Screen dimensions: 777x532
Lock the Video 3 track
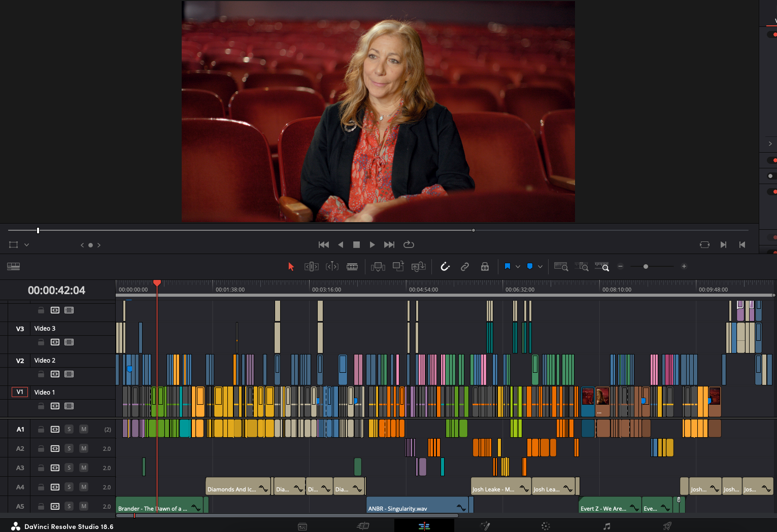coord(41,342)
